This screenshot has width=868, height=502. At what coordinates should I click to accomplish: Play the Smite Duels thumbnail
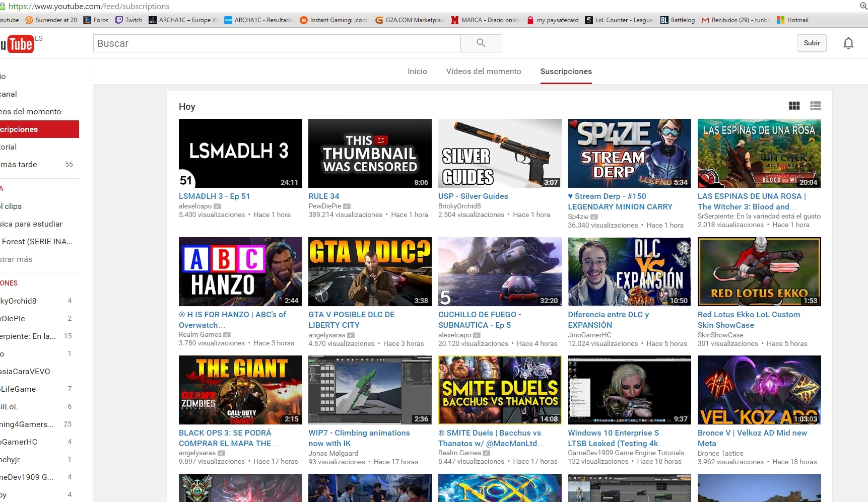(x=500, y=390)
